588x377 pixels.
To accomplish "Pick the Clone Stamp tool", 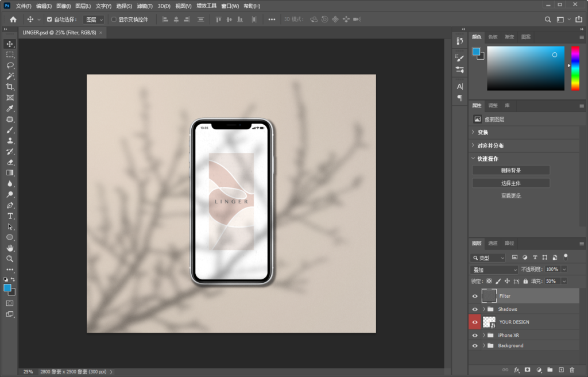I will coord(10,141).
